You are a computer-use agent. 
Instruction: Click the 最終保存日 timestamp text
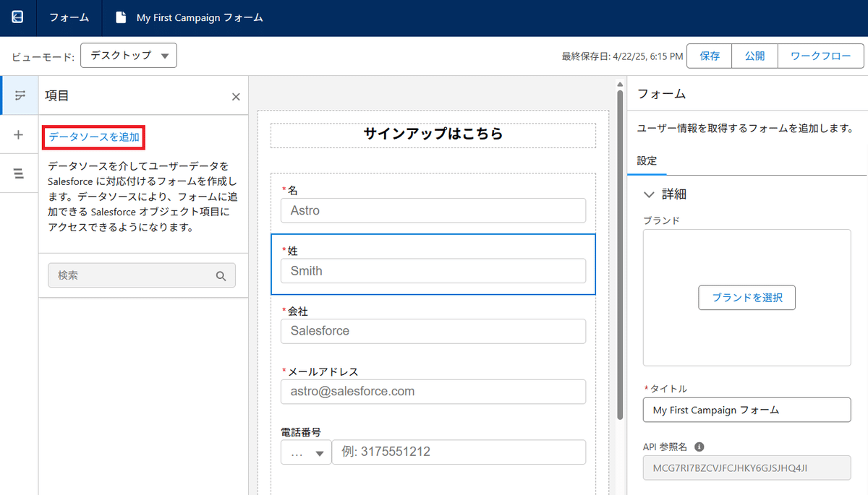(x=622, y=56)
